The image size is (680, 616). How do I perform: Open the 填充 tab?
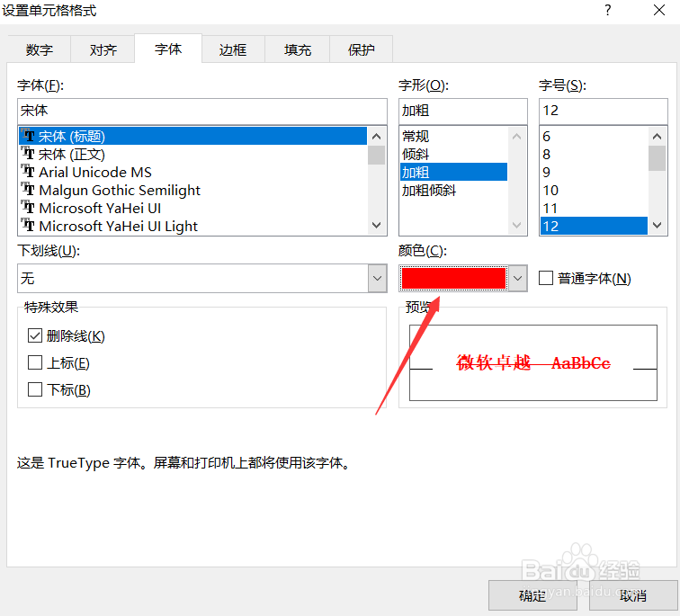click(298, 49)
